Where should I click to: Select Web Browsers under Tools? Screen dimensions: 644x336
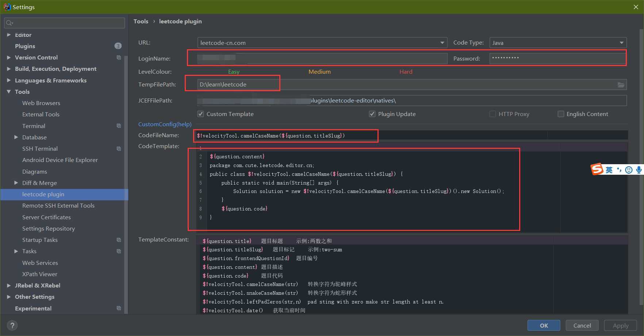(x=41, y=103)
